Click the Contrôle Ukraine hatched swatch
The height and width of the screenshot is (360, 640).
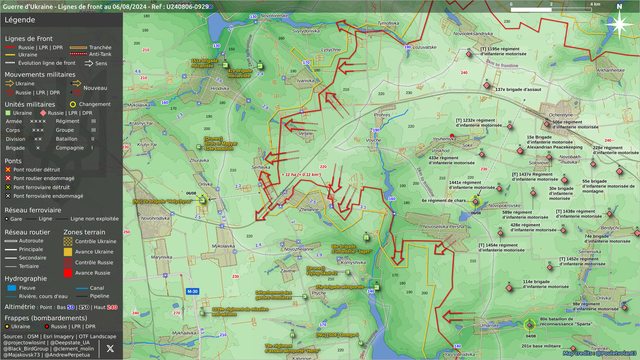click(x=68, y=241)
